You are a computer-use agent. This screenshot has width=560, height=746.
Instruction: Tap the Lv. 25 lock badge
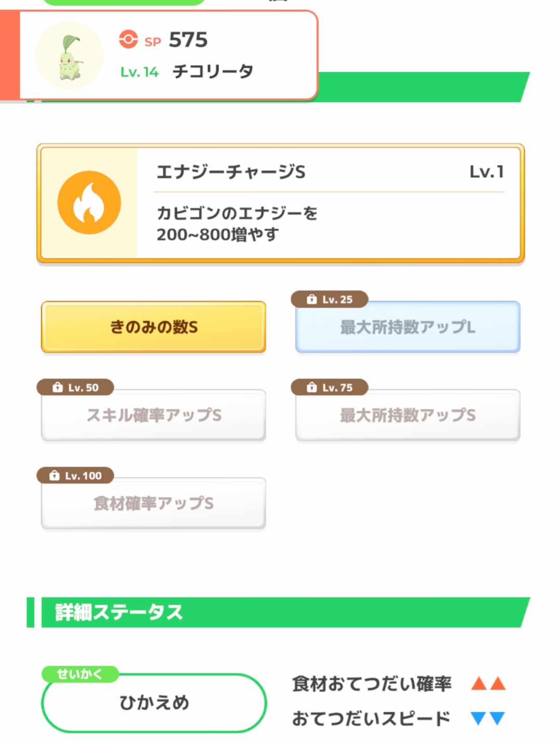click(x=330, y=299)
